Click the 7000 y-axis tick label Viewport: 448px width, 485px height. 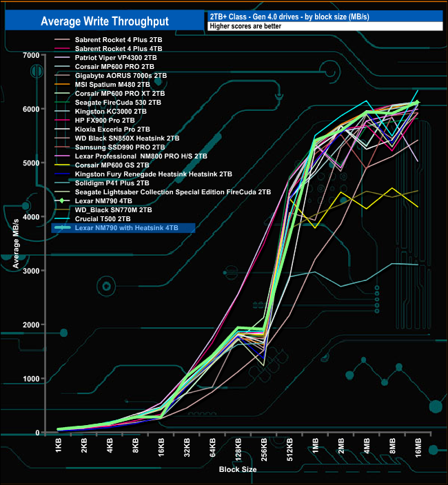[x=31, y=55]
